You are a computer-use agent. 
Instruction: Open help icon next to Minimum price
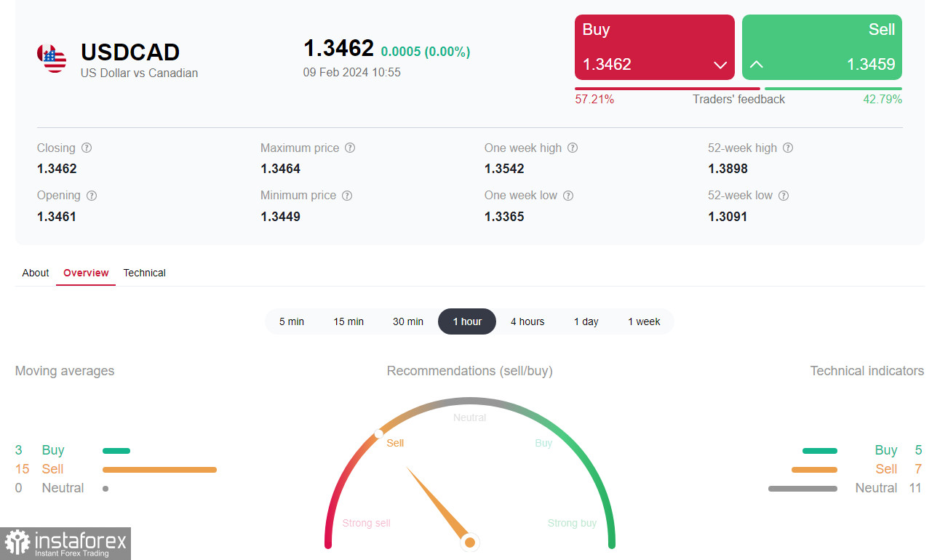[347, 196]
